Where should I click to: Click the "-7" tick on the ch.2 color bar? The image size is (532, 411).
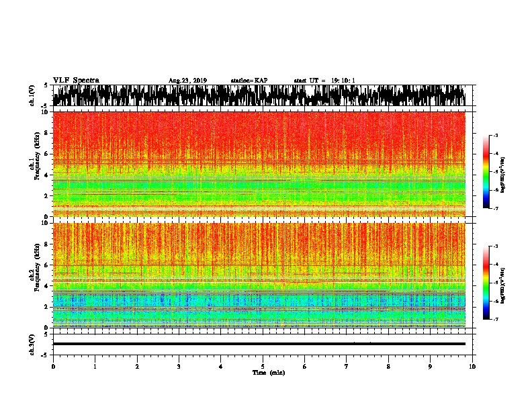click(495, 319)
